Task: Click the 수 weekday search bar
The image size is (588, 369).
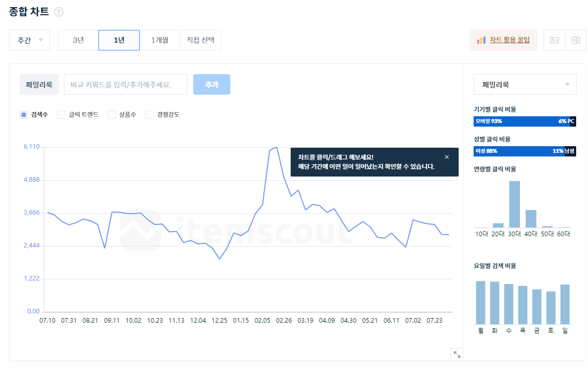Action: (509, 304)
